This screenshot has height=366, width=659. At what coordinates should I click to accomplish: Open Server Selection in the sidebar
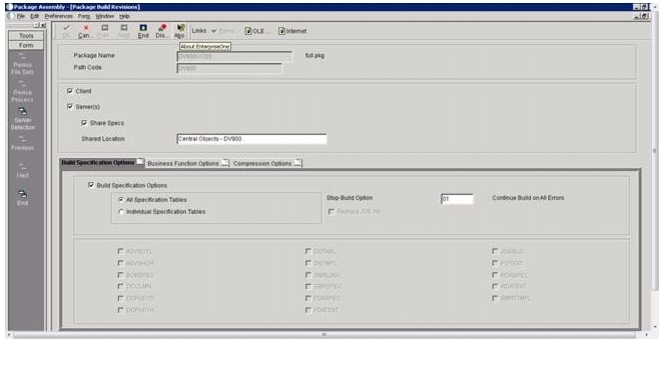tap(23, 119)
